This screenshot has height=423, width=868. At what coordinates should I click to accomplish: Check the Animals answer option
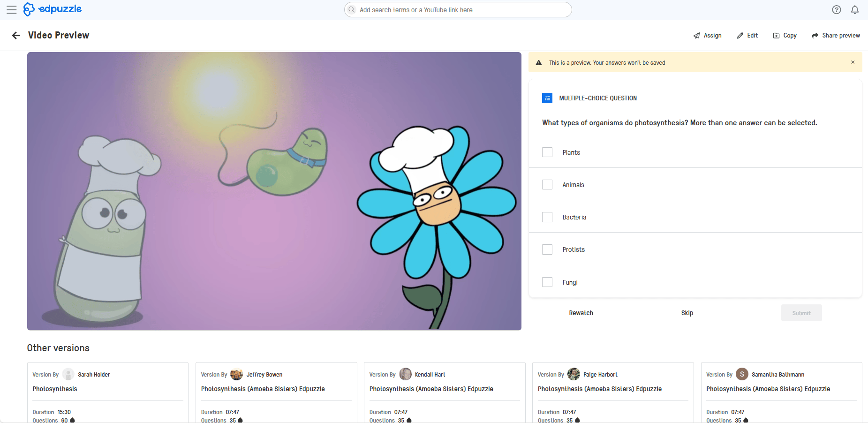point(547,184)
